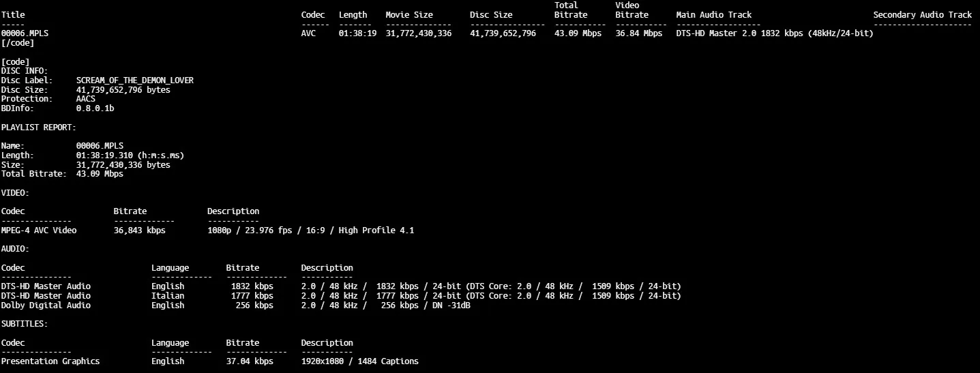
Task: Click the AACS protection value
Action: pyautogui.click(x=85, y=99)
